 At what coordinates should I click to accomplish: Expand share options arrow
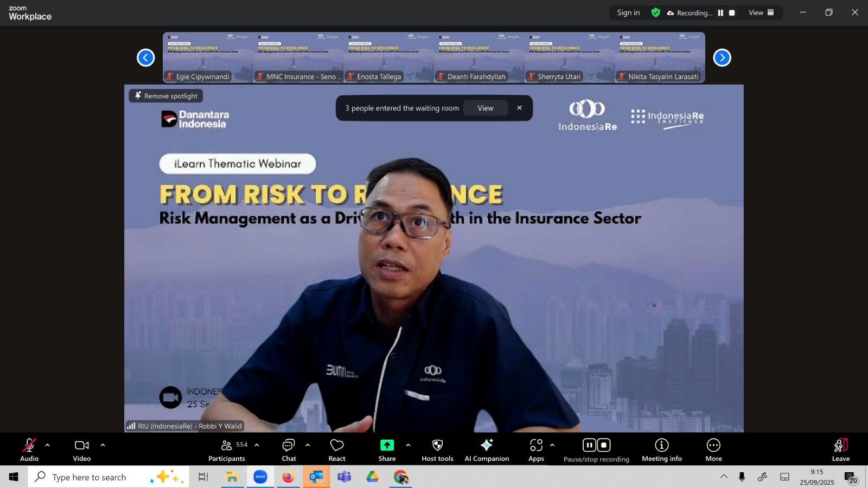click(x=408, y=445)
